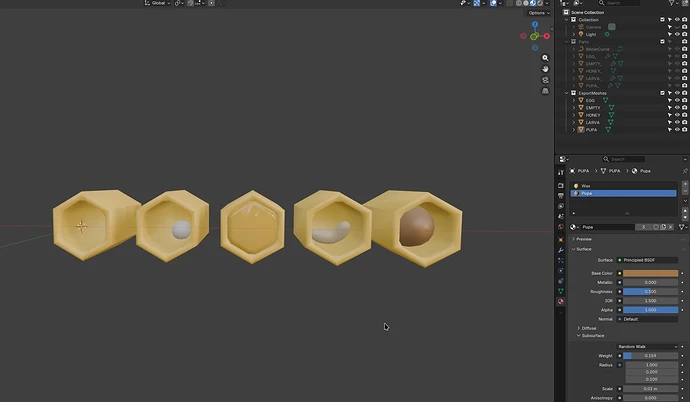Viewport: 690px width, 402px height.
Task: Adjust the Subsurface Weight slider
Action: 650,356
